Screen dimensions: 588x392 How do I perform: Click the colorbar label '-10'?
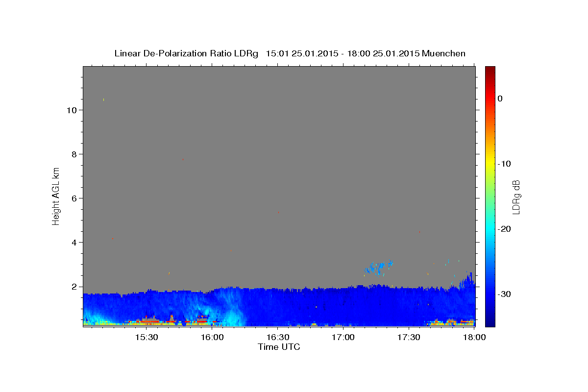point(505,164)
